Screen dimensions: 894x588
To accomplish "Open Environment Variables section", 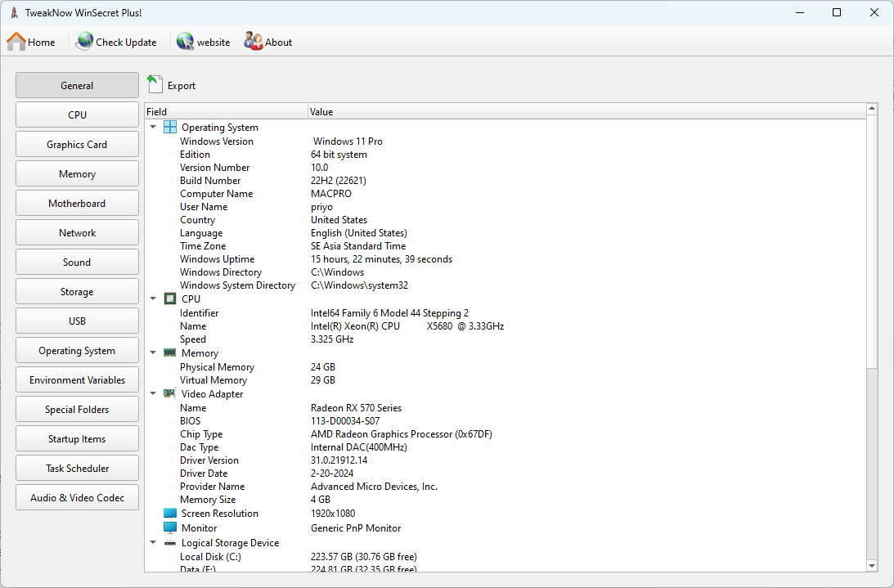I will [77, 379].
